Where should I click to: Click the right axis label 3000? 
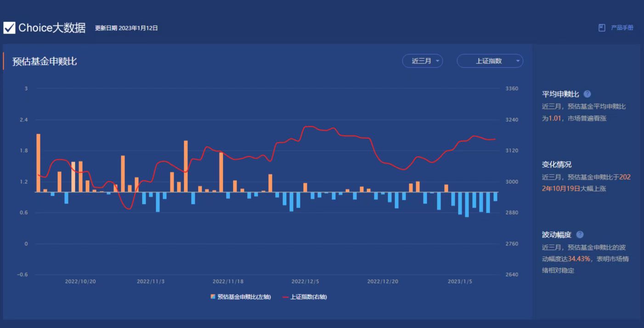click(x=512, y=182)
